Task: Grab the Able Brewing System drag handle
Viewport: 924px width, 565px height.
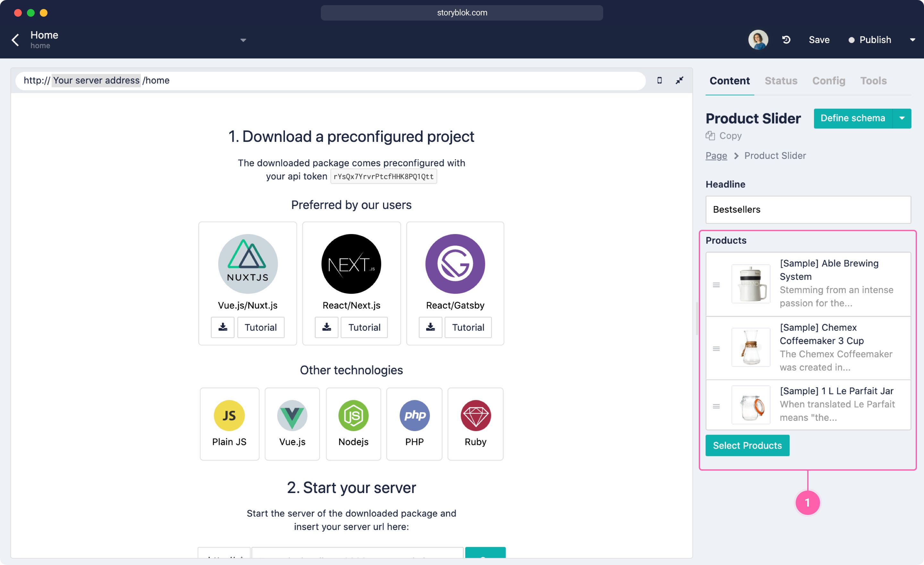Action: 716,285
